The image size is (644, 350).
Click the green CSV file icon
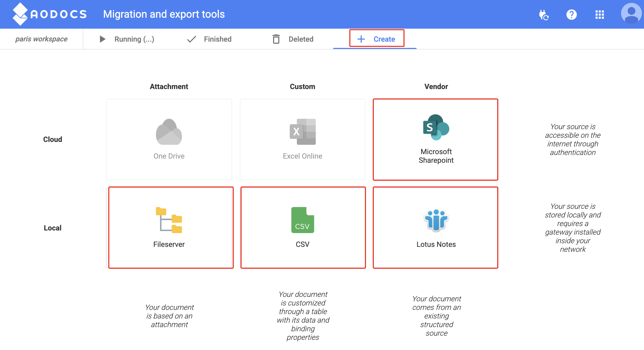(303, 220)
